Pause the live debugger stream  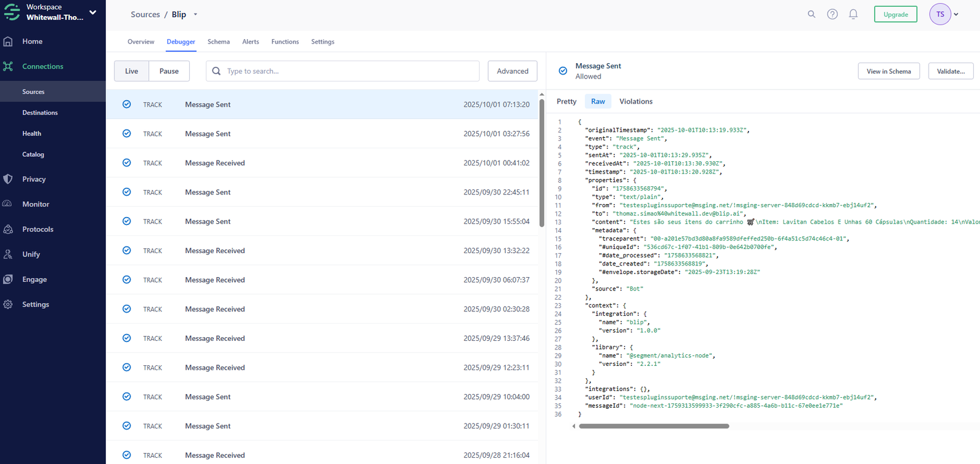click(x=169, y=71)
